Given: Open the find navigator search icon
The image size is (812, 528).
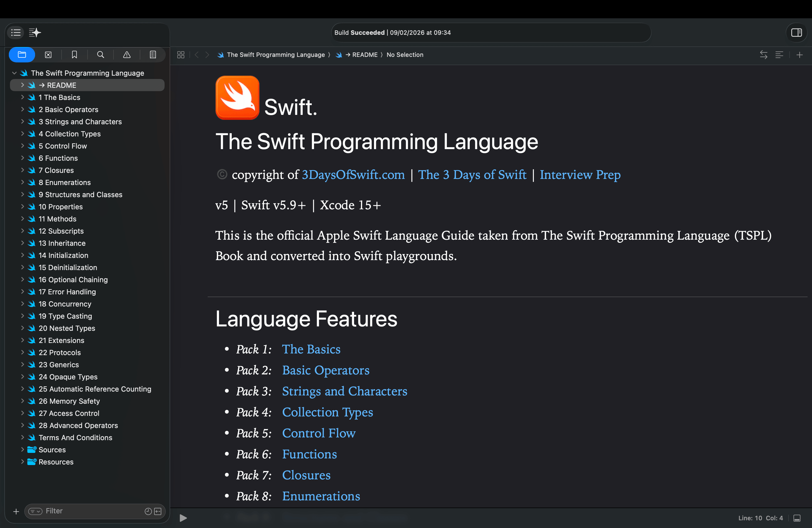Looking at the screenshot, I should tap(100, 55).
